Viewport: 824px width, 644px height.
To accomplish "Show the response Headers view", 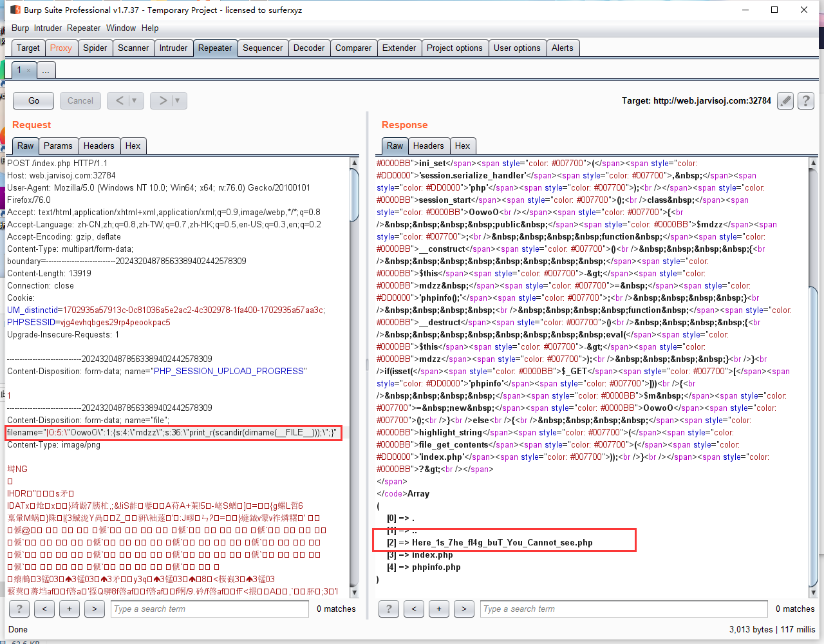I will point(429,146).
